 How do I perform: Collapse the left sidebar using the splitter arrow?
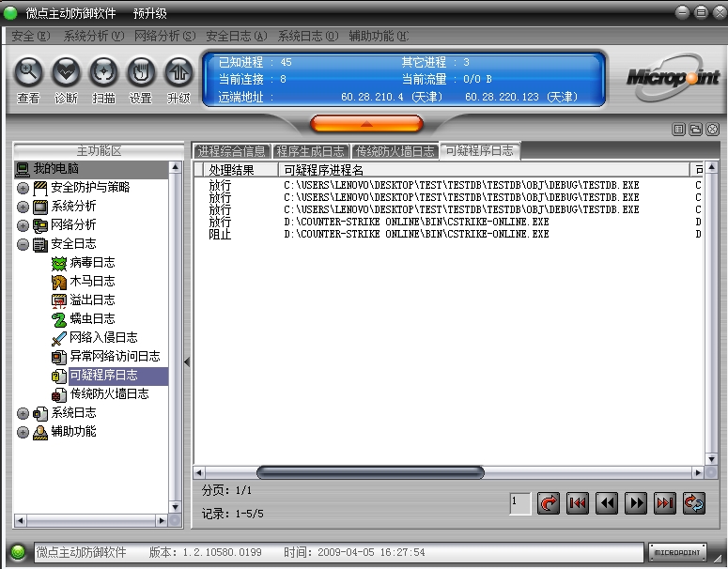pyautogui.click(x=187, y=361)
